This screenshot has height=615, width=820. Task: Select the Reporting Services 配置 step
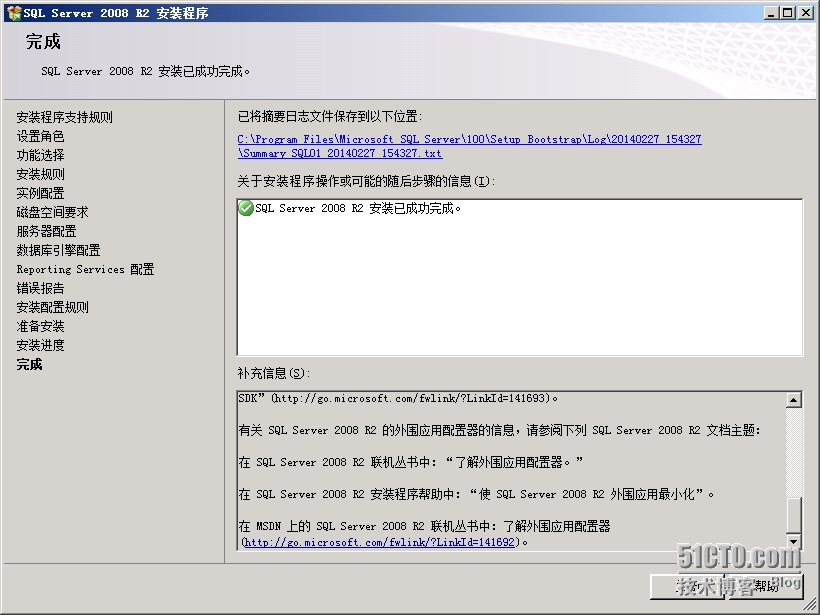pyautogui.click(x=85, y=269)
